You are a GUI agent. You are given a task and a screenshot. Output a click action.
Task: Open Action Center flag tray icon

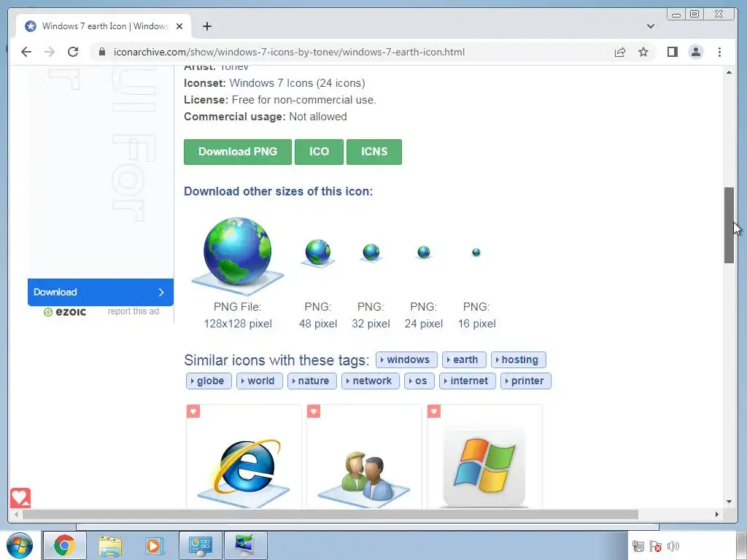pos(656,546)
